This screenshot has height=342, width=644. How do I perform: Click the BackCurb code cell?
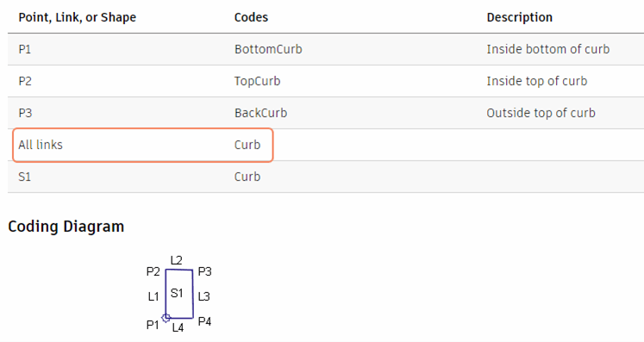coord(261,113)
